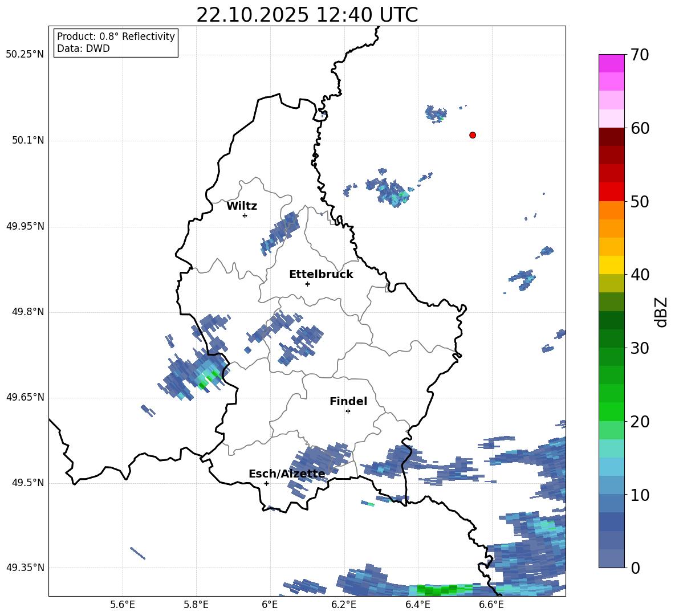This screenshot has height=616, width=675.
Task: Pick the dark red colorbar band below 60
Action: coord(611,136)
